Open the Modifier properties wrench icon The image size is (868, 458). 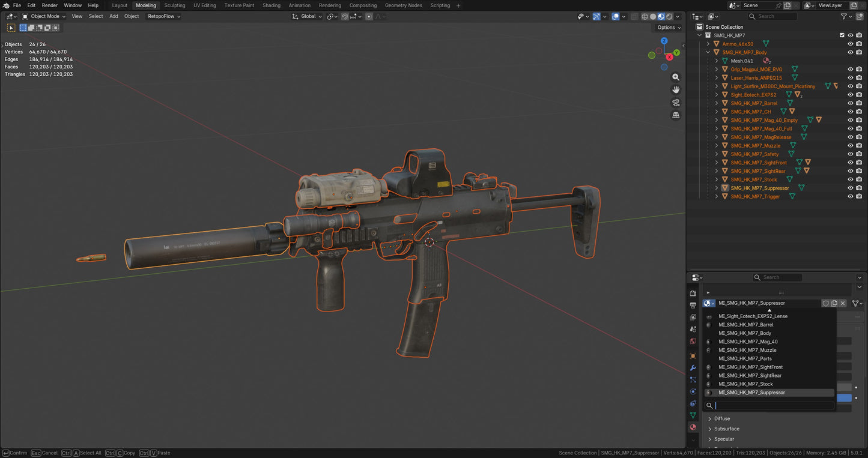click(x=693, y=367)
